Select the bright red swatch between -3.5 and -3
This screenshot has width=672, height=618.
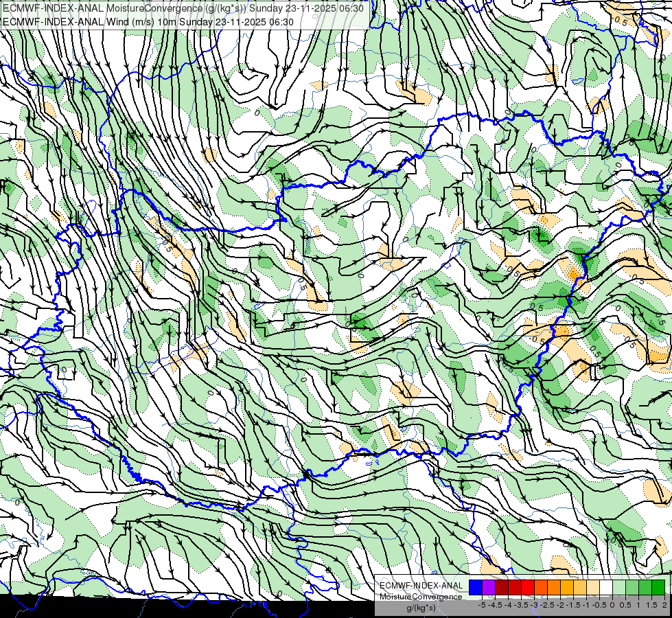tap(528, 588)
